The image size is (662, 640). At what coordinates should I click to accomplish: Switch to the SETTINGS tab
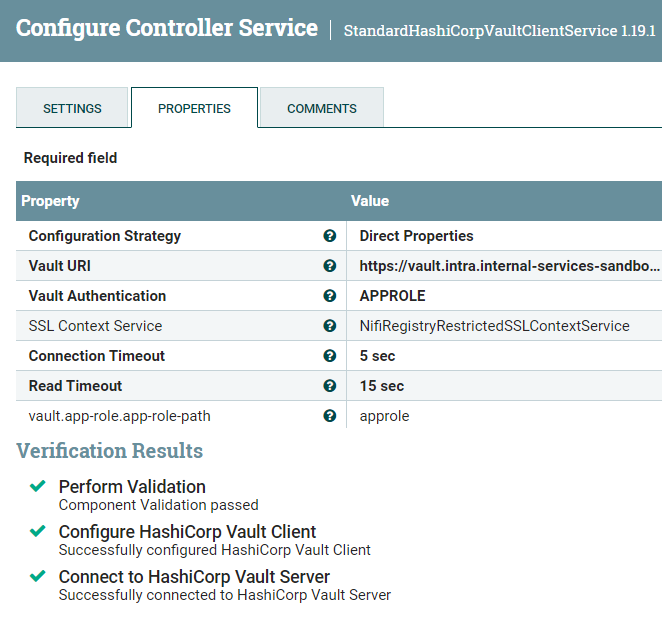[72, 108]
